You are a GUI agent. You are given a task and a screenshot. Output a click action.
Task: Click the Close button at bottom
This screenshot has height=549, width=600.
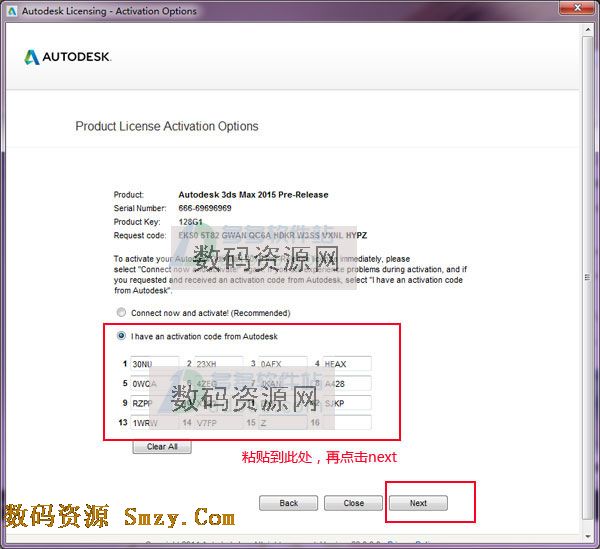pos(353,503)
